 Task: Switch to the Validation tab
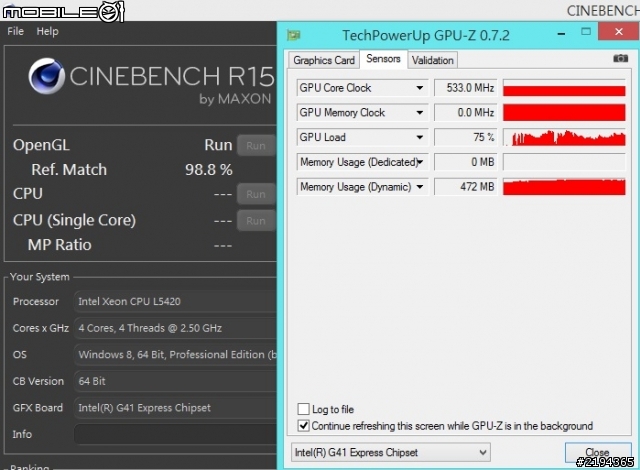(x=432, y=60)
